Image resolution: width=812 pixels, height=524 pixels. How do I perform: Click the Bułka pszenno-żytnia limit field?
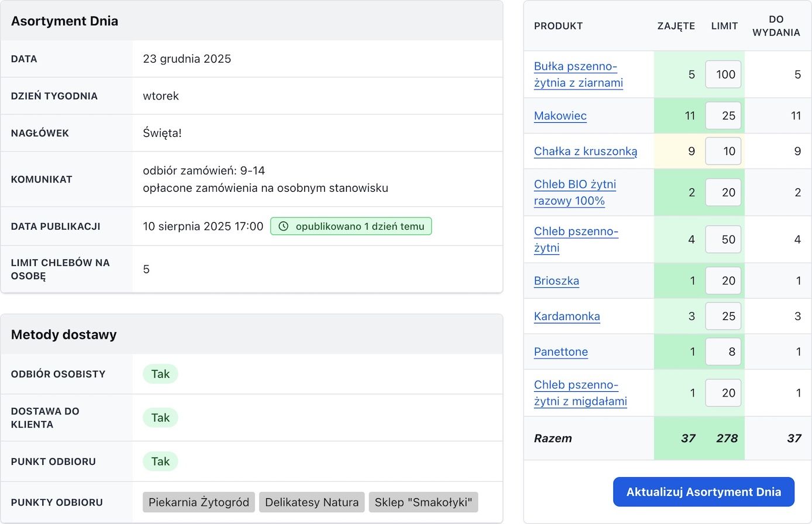coord(723,74)
